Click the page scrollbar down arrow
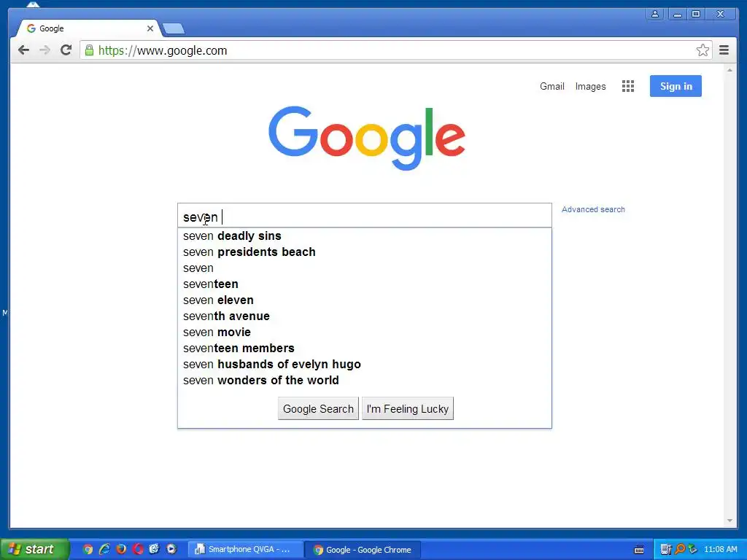The width and height of the screenshot is (747, 560). point(729,521)
